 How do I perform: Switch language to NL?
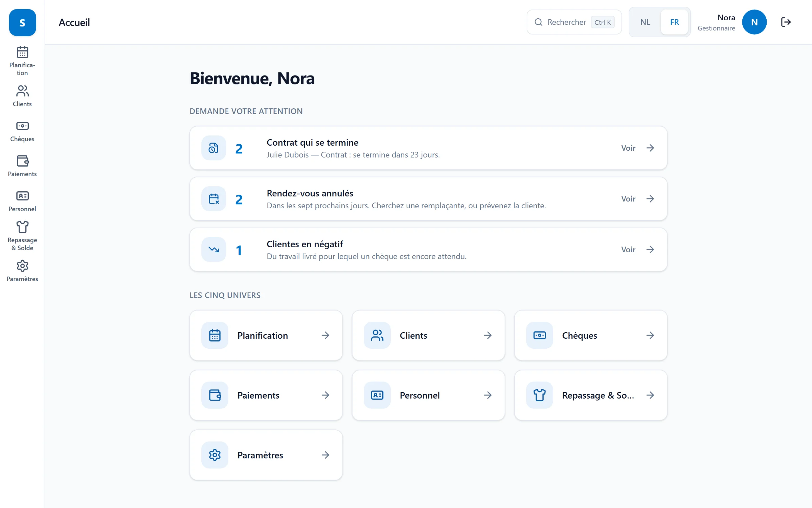(x=645, y=22)
